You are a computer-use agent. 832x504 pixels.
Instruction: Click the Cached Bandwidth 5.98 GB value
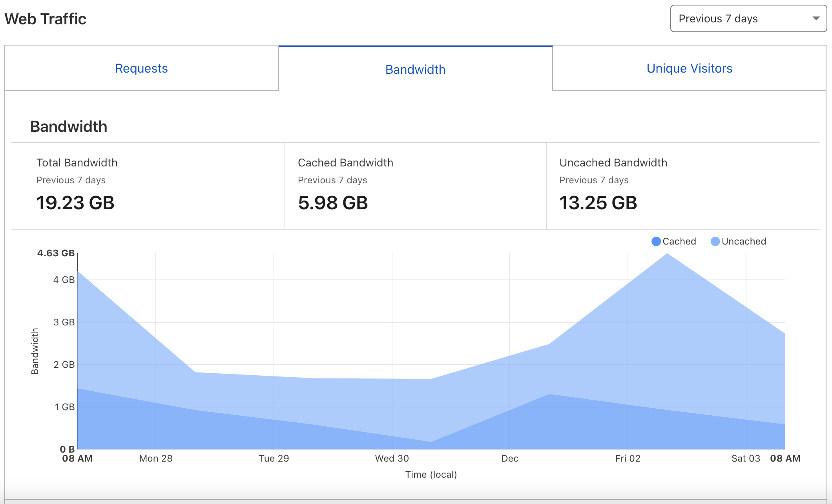[x=333, y=203]
